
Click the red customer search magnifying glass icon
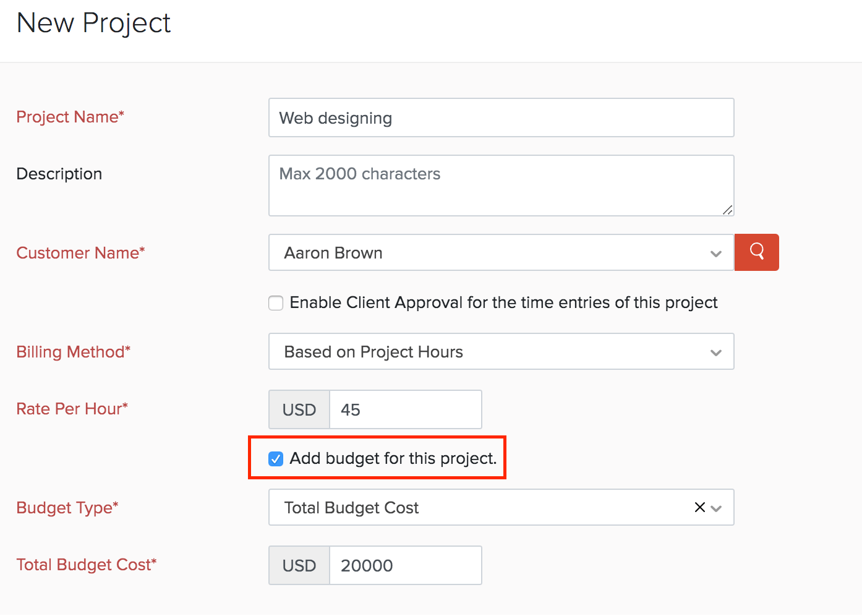pyautogui.click(x=756, y=252)
